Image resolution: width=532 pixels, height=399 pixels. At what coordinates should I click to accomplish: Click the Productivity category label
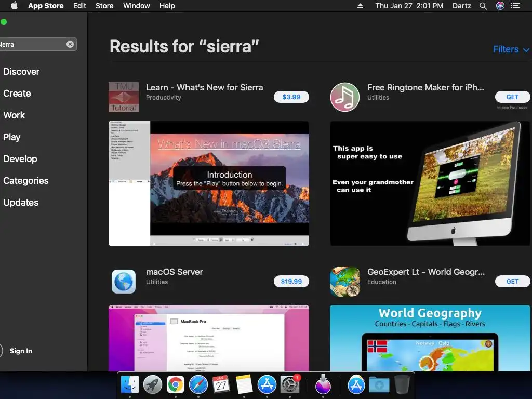click(x=164, y=98)
